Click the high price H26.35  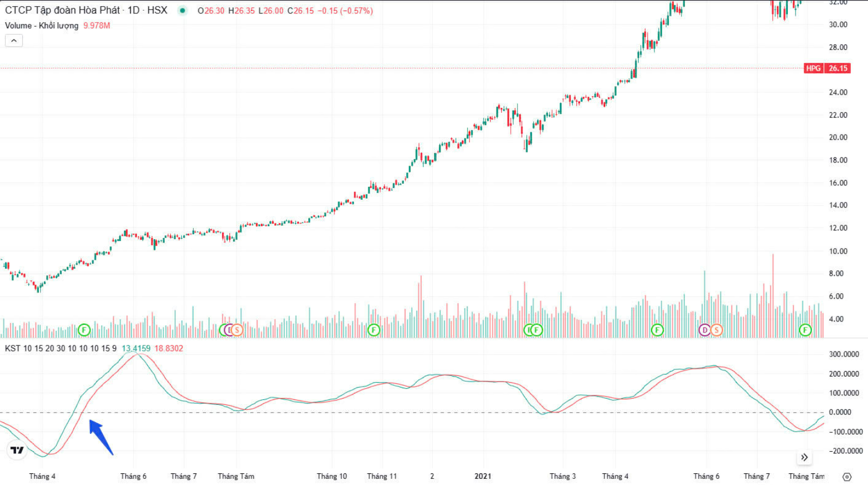[241, 11]
